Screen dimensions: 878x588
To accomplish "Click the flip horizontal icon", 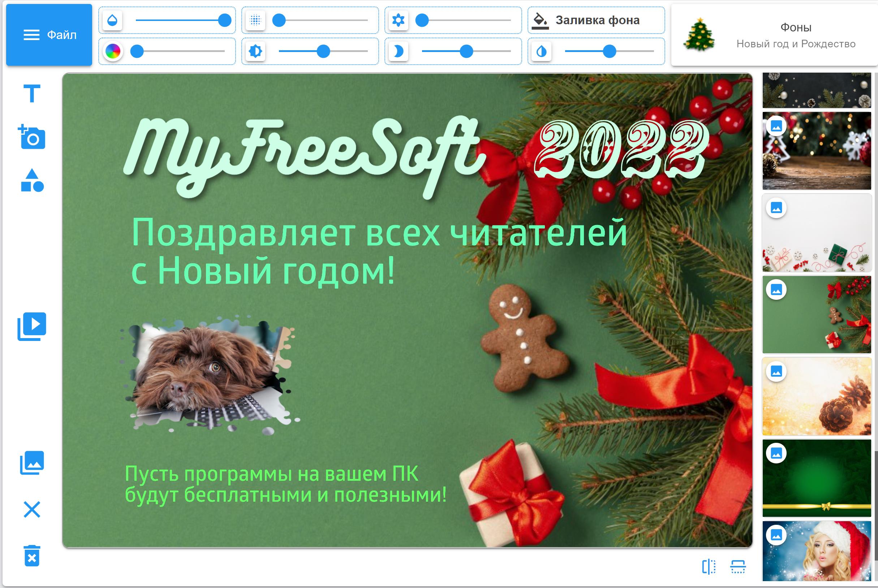I will 709,567.
